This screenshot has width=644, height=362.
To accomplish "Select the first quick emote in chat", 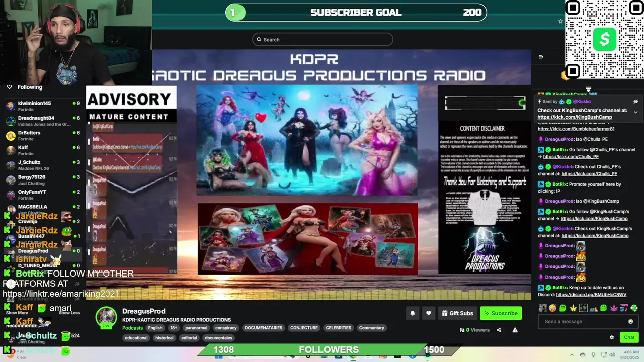I will coord(542,308).
